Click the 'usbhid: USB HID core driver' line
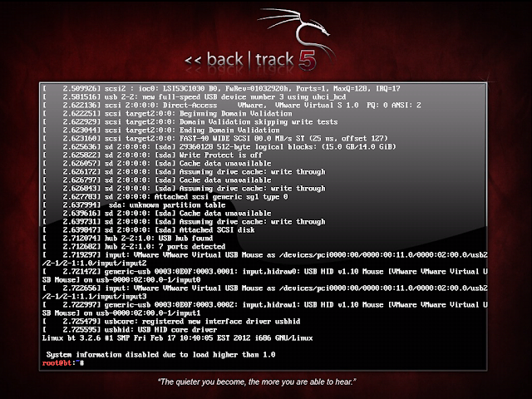 point(130,330)
